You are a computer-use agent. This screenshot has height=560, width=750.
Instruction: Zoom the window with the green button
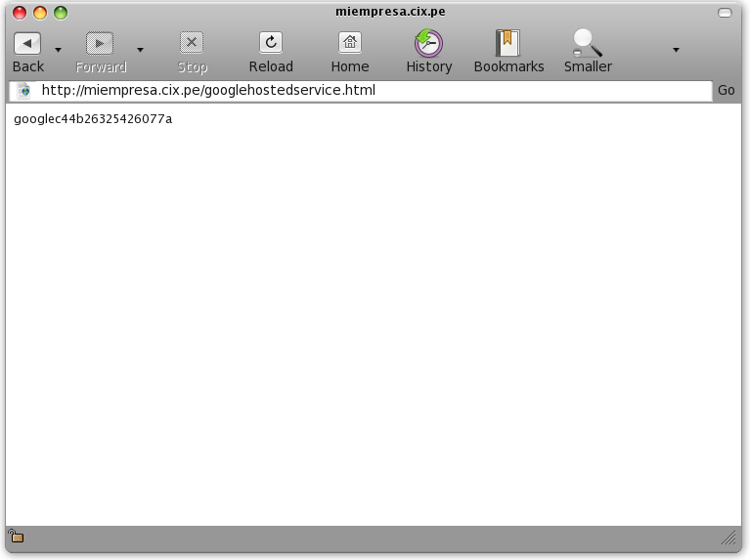tap(61, 13)
